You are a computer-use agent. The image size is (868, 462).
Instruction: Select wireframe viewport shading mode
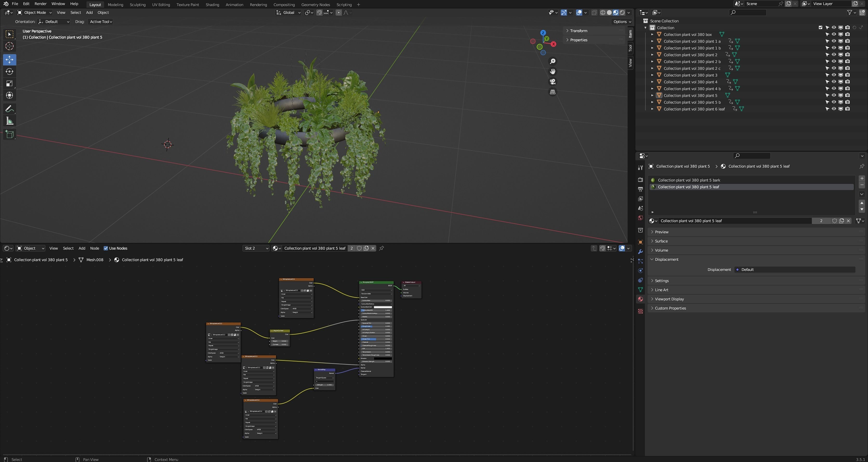pyautogui.click(x=603, y=13)
